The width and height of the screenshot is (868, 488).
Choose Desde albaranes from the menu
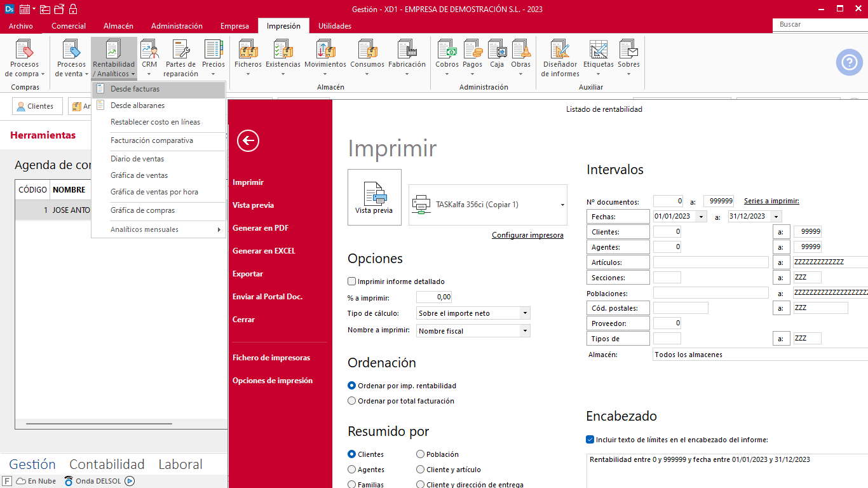[137, 105]
